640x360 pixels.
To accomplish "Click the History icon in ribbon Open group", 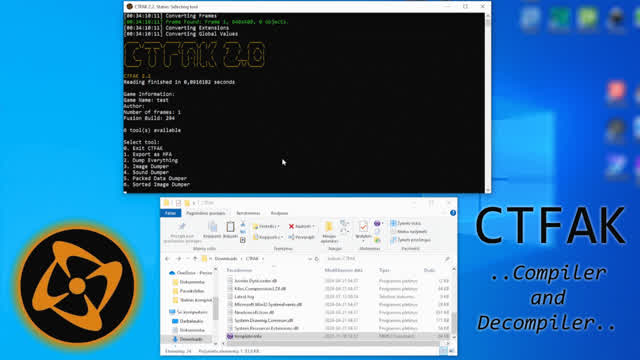I will [377, 240].
